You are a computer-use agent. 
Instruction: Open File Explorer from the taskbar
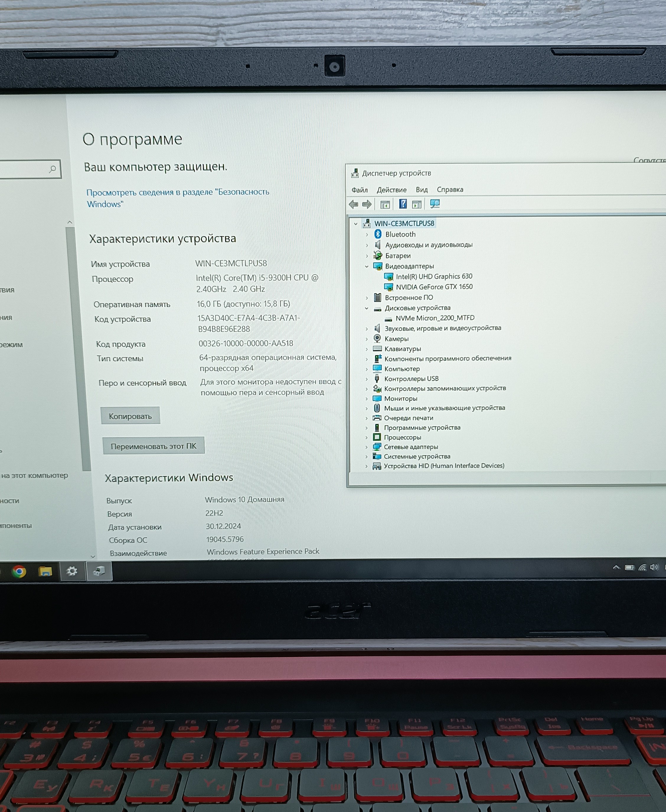tap(45, 571)
